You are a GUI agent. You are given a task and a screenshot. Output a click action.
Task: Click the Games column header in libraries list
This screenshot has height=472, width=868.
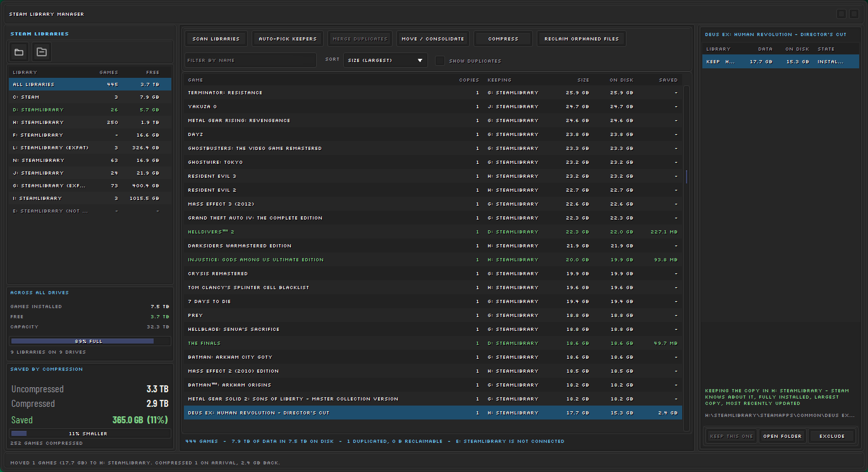coord(109,72)
